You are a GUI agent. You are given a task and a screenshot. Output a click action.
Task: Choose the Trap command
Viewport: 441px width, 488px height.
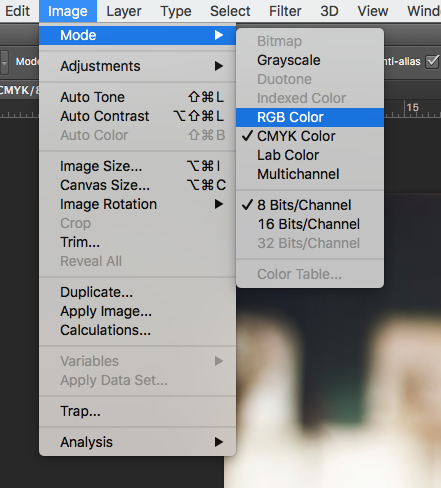pyautogui.click(x=137, y=411)
